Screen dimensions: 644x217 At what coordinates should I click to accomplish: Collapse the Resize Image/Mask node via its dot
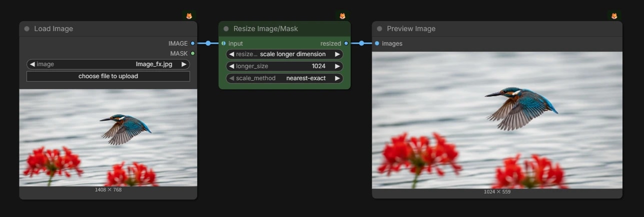pyautogui.click(x=226, y=29)
